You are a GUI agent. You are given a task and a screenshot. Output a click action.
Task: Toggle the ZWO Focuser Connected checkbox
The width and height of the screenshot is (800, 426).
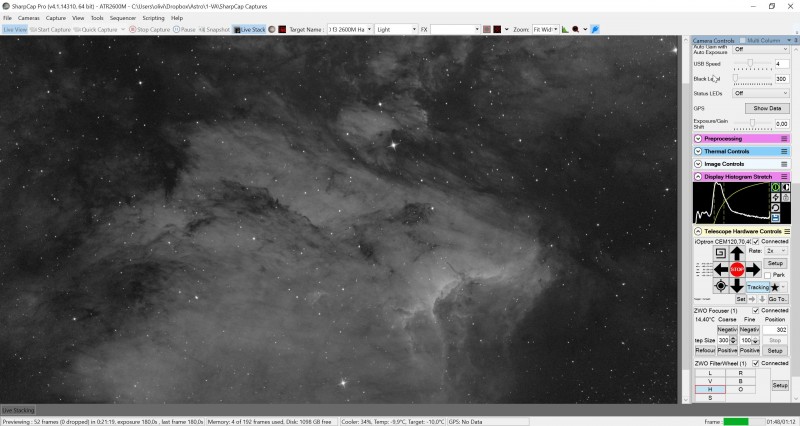point(756,310)
